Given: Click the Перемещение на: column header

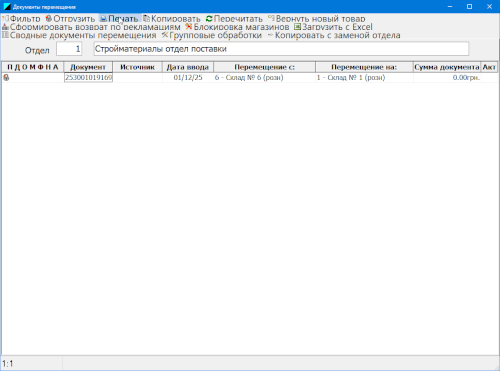Looking at the screenshot, I should click(x=364, y=67).
